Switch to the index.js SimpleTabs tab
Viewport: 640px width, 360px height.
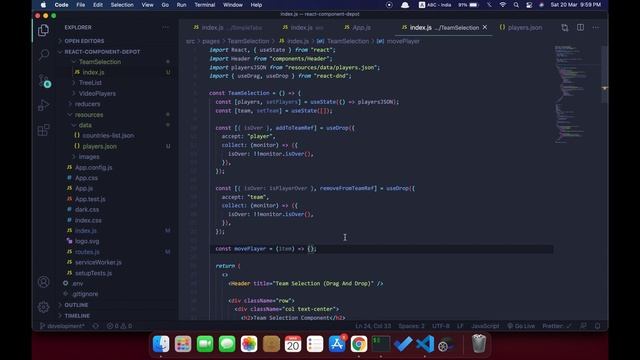(x=228, y=27)
